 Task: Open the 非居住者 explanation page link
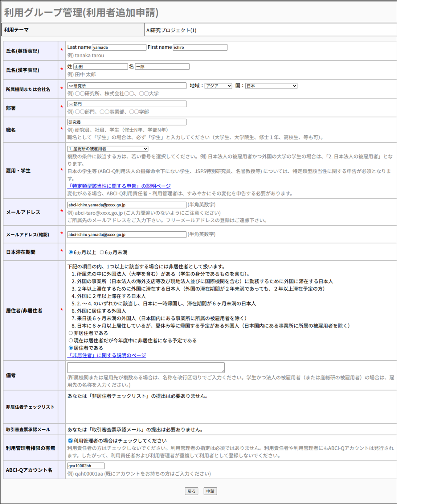pyautogui.click(x=107, y=355)
